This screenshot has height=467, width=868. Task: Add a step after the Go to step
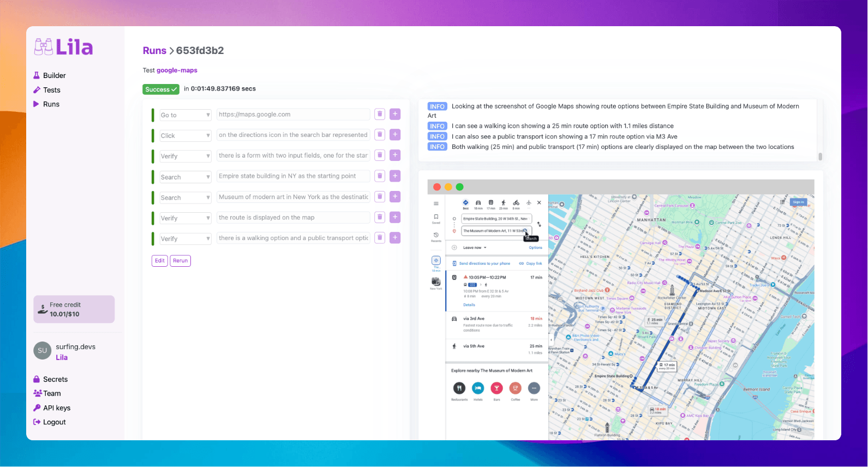click(395, 114)
